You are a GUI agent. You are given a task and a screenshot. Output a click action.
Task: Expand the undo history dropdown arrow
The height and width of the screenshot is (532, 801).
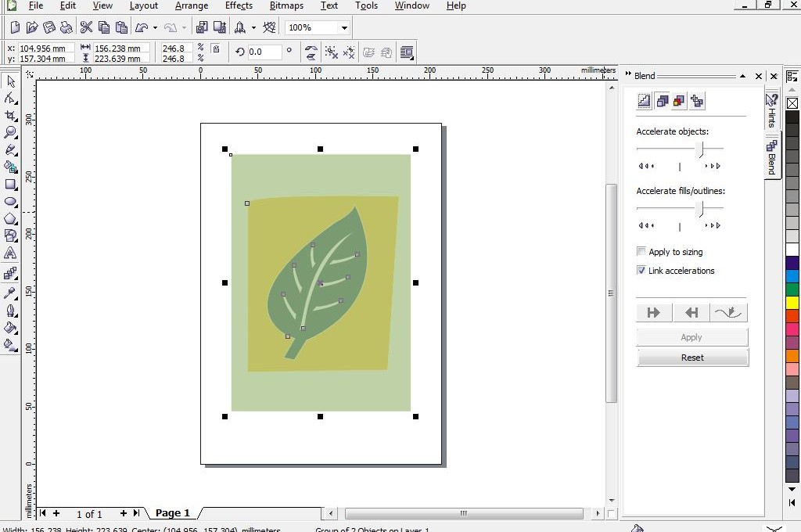click(155, 27)
